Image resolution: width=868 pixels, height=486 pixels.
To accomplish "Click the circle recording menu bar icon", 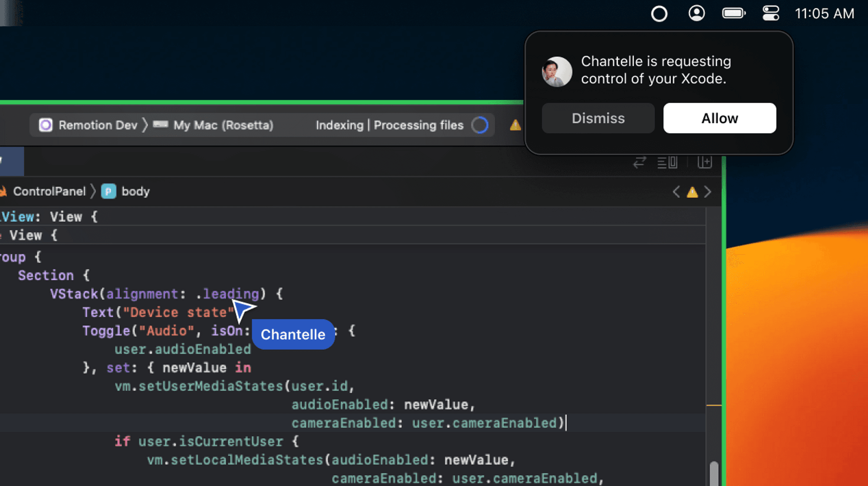I will click(659, 14).
